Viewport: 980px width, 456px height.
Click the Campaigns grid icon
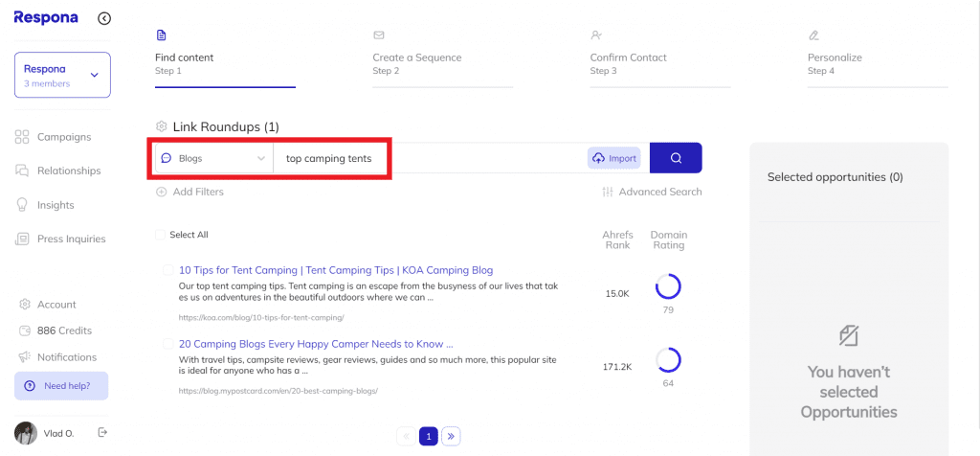pyautogui.click(x=22, y=137)
